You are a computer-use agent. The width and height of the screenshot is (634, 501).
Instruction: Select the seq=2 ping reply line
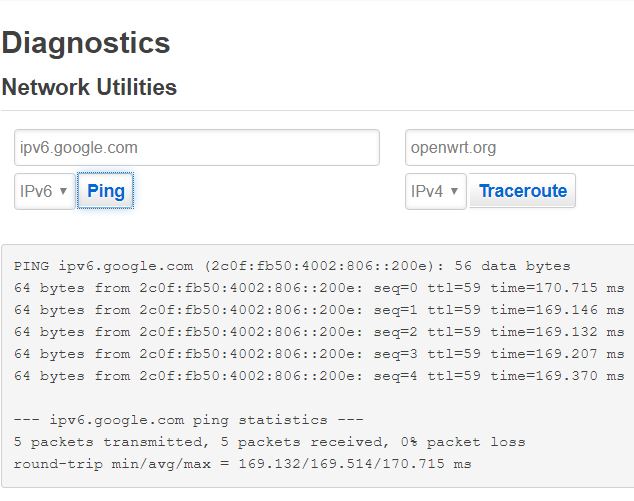(319, 332)
